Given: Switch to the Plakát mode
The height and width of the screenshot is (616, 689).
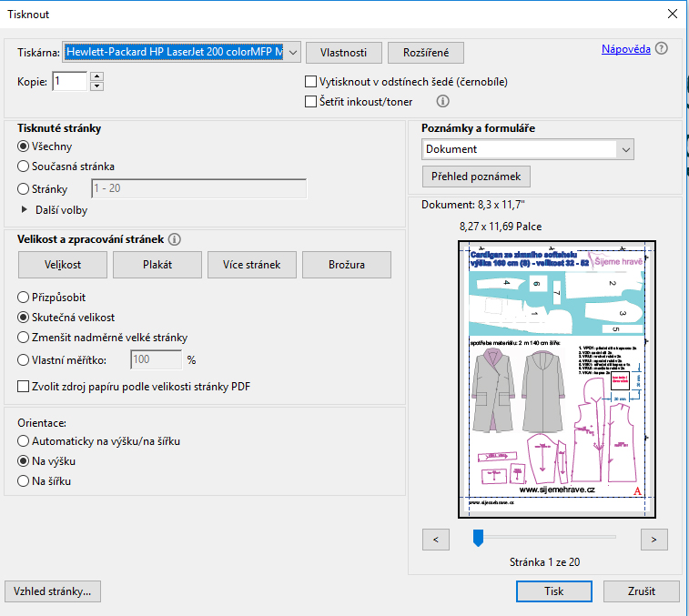Looking at the screenshot, I should pyautogui.click(x=157, y=265).
